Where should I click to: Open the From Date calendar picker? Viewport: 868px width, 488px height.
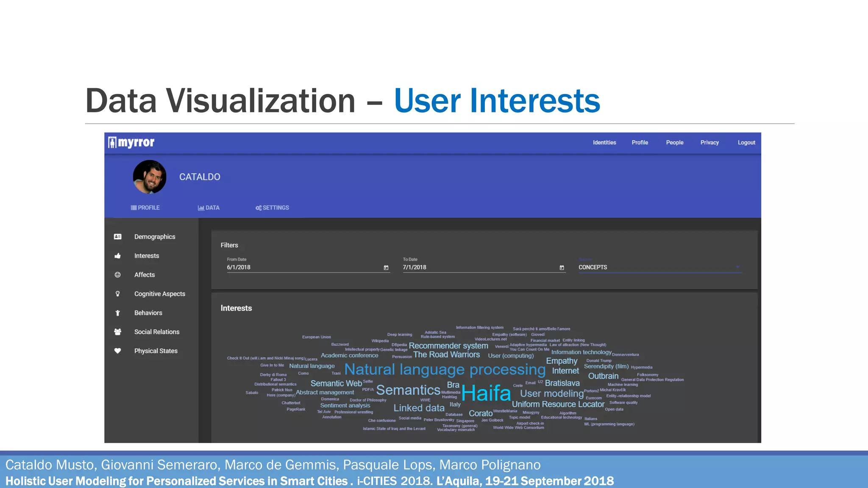click(386, 268)
